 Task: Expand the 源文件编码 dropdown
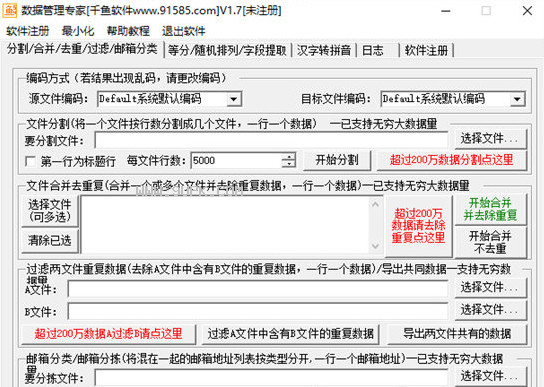click(x=234, y=99)
